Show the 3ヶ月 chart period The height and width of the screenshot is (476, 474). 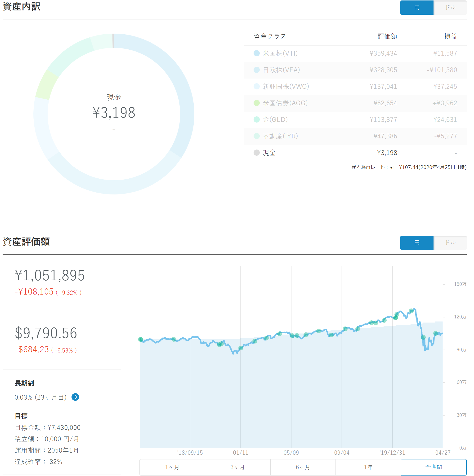(237, 467)
